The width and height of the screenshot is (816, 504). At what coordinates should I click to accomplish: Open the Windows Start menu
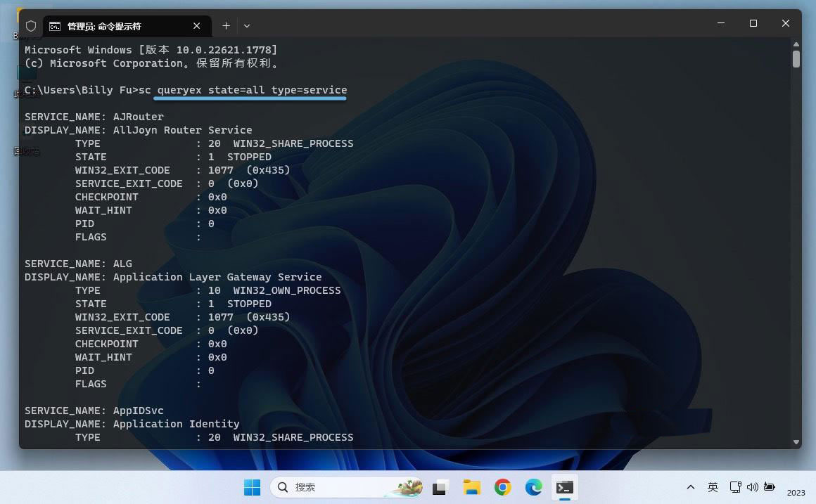(x=252, y=487)
